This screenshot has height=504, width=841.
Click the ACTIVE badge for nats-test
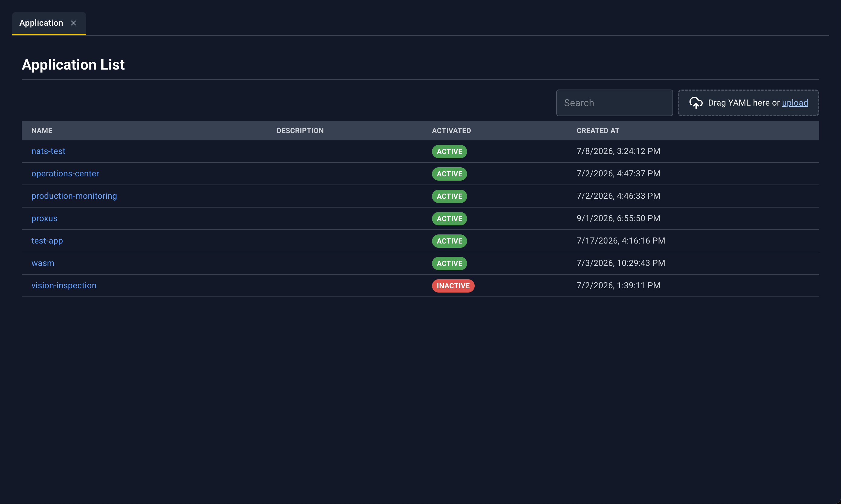pos(449,152)
